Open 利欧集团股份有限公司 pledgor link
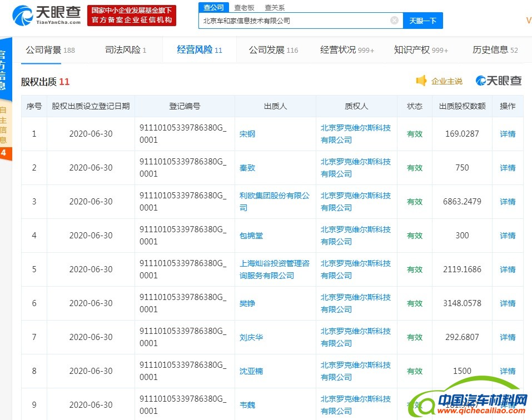 (x=275, y=202)
